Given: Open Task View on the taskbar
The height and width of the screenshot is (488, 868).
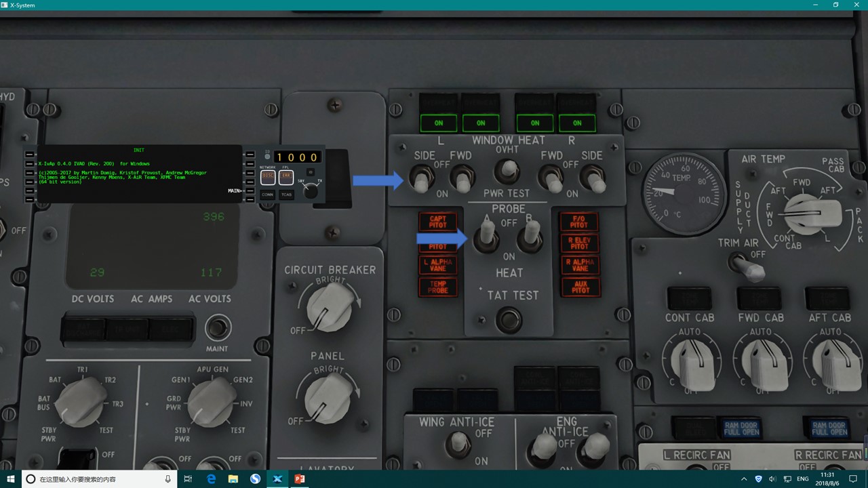Looking at the screenshot, I should [x=189, y=479].
